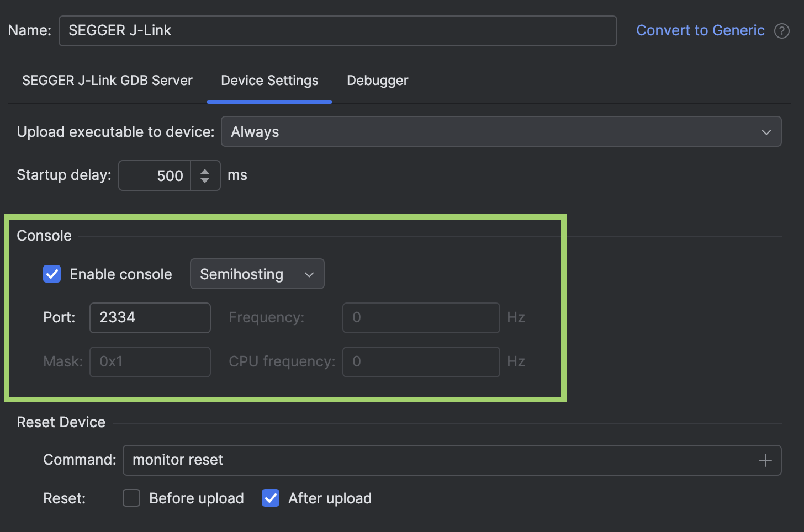The height and width of the screenshot is (532, 804).
Task: Select the Device Settings tab
Action: [x=269, y=81]
